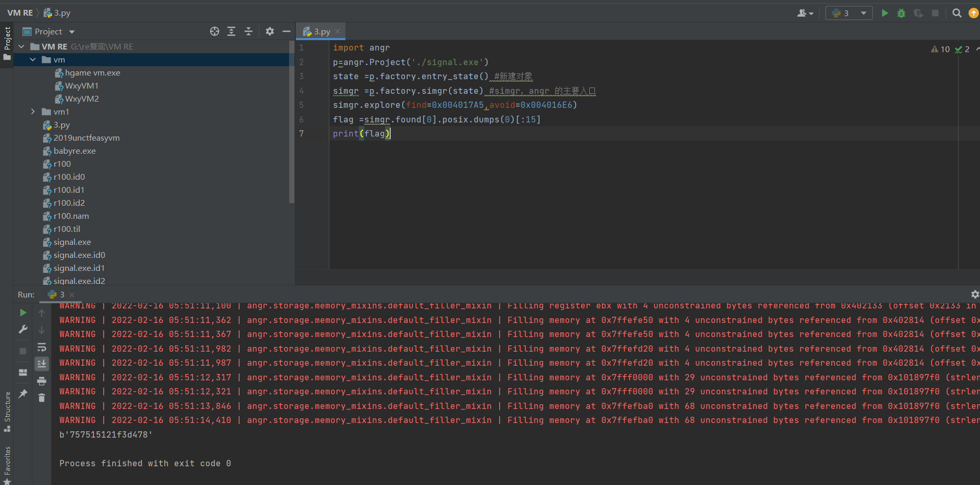Click VM RE breadcrumb in navigation bar
The height and width of the screenshot is (485, 980).
[20, 13]
